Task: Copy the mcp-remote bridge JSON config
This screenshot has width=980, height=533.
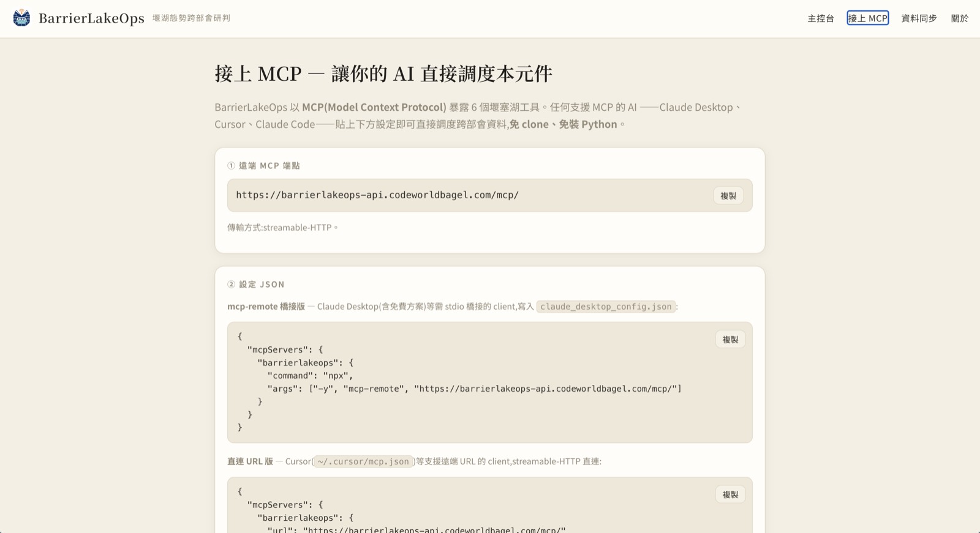Action: (730, 340)
